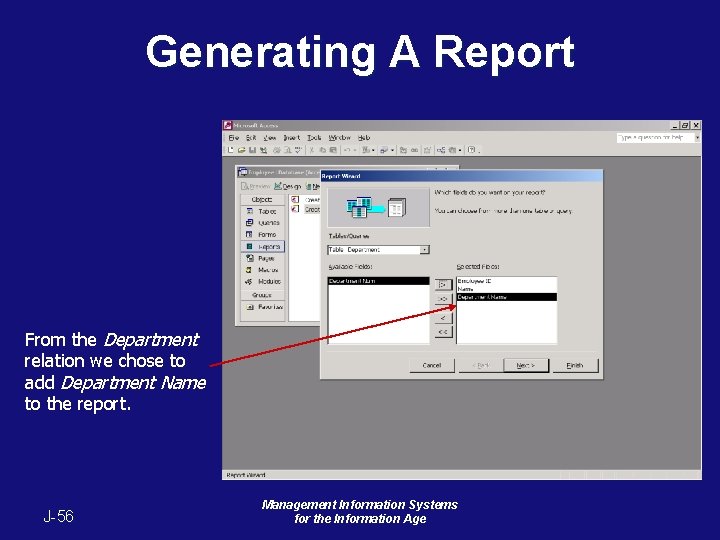Viewport: 720px width, 540px height.
Task: Click the remove single field (<) button
Action: pos(443,318)
